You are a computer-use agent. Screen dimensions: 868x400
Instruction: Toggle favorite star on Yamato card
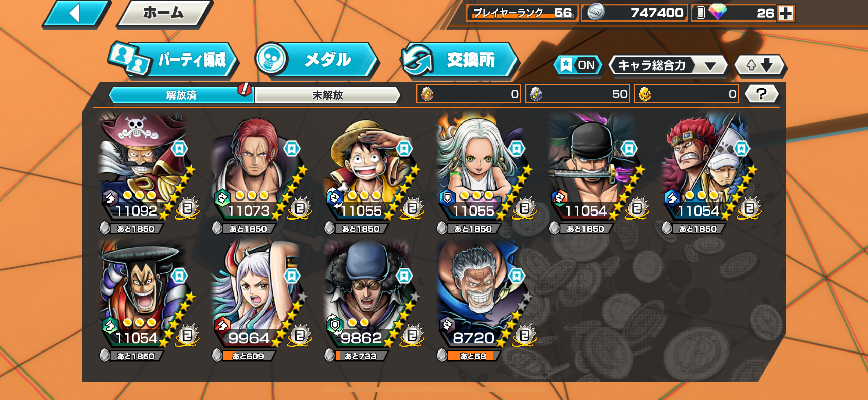(292, 276)
